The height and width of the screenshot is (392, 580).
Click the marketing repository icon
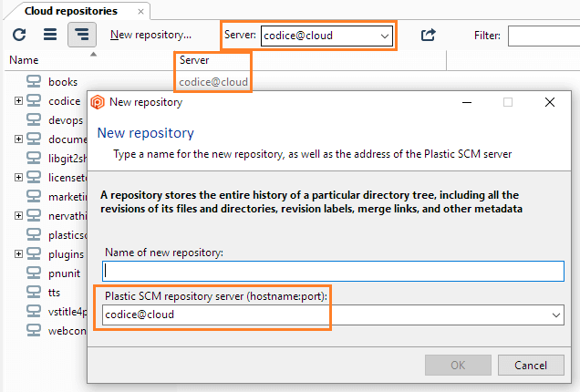coord(34,196)
